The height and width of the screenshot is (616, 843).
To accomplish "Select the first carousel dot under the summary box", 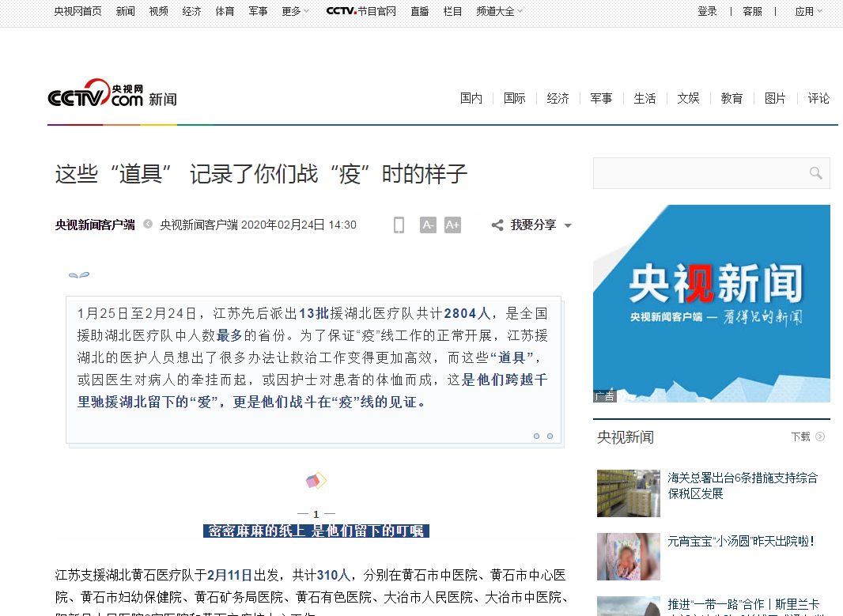I will point(536,436).
